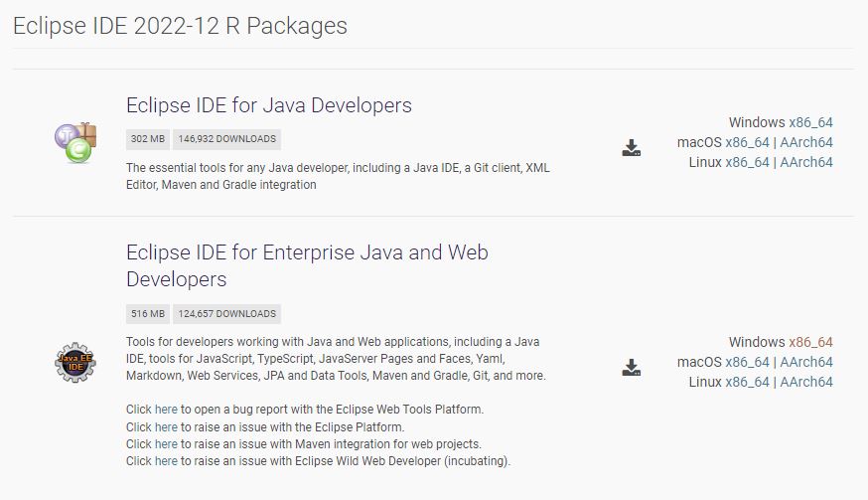Click 'here' to raise Eclipse Platform issue
This screenshot has height=500, width=868.
(x=166, y=427)
